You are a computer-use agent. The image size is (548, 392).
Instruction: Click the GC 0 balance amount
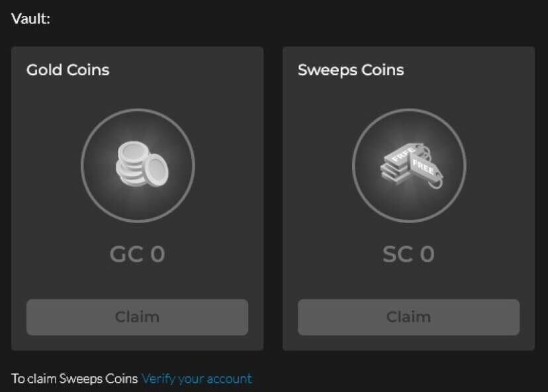[138, 254]
